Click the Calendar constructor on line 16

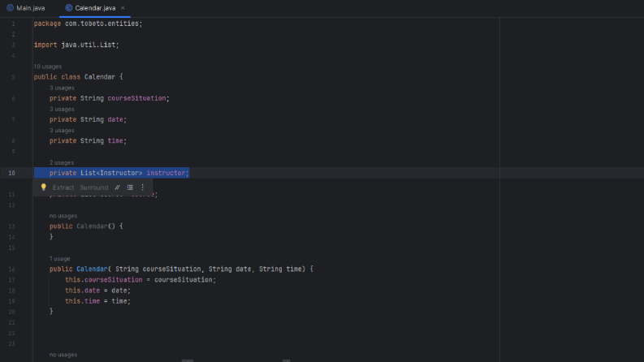(x=92, y=269)
